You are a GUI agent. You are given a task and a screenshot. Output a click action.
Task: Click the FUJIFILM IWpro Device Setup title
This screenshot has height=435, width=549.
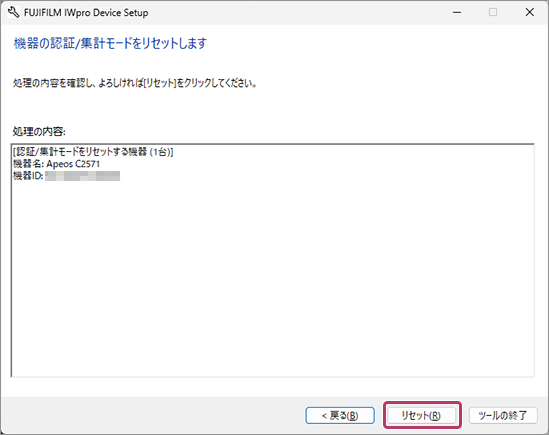tap(86, 13)
